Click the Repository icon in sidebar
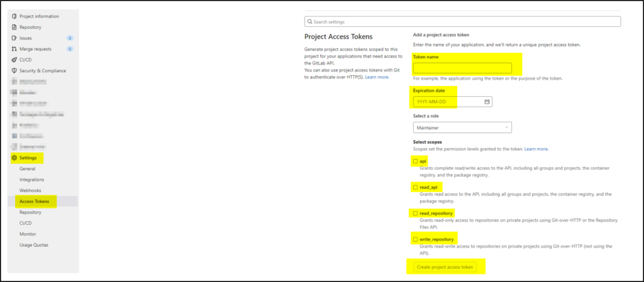The width and height of the screenshot is (644, 282). click(x=14, y=27)
